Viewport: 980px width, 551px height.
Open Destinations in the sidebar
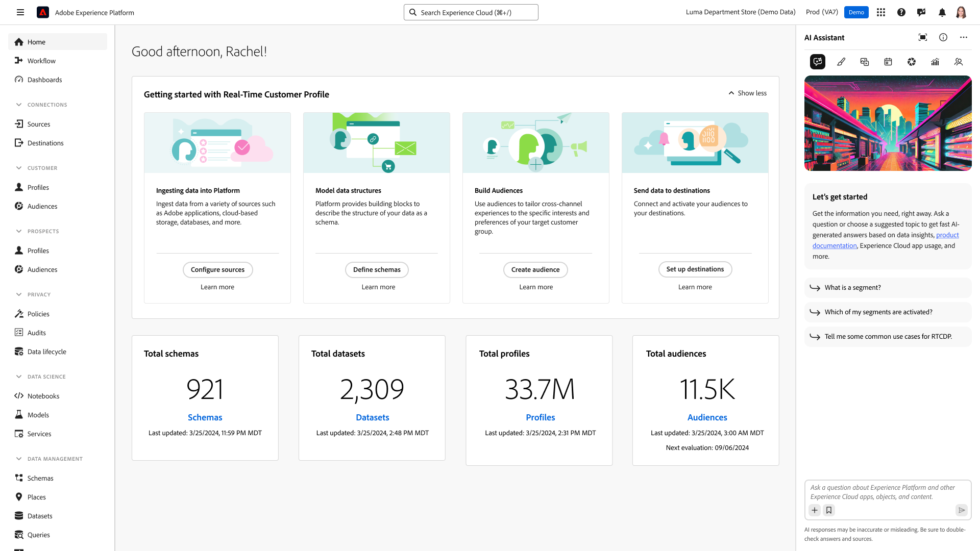[x=45, y=143]
